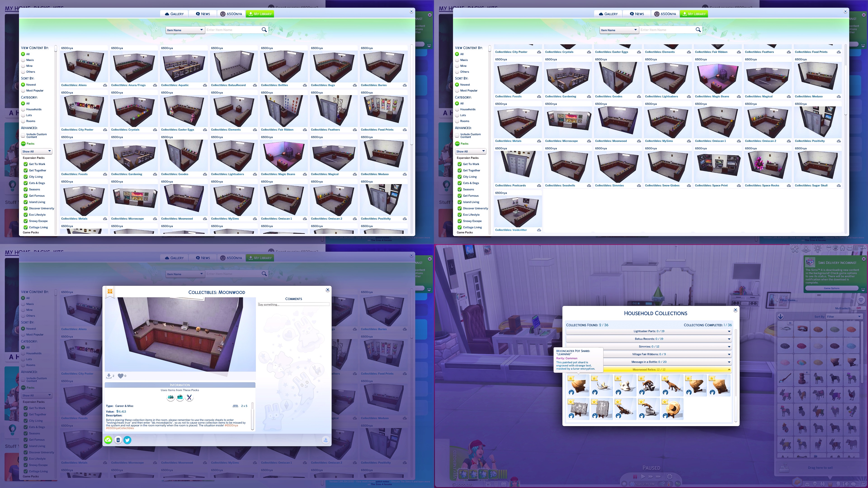Click the Game Options button in the delivery notification
This screenshot has width=868, height=488.
click(831, 288)
